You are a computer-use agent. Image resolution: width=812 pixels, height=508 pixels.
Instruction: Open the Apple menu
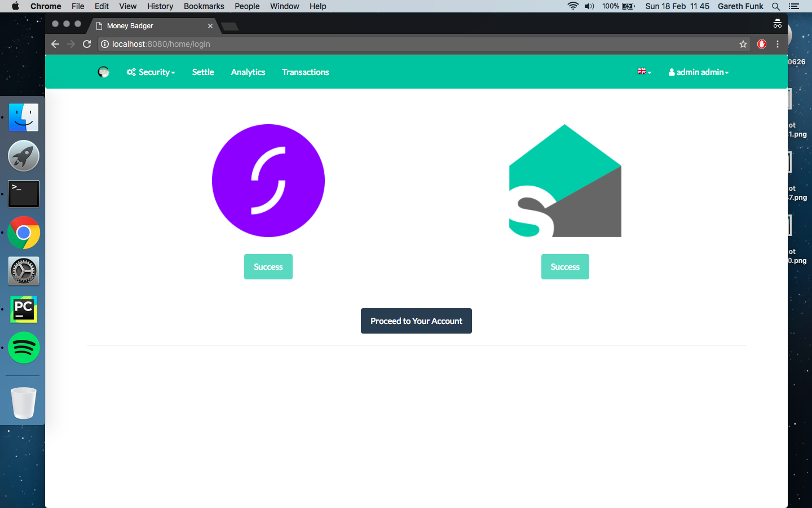coord(15,6)
